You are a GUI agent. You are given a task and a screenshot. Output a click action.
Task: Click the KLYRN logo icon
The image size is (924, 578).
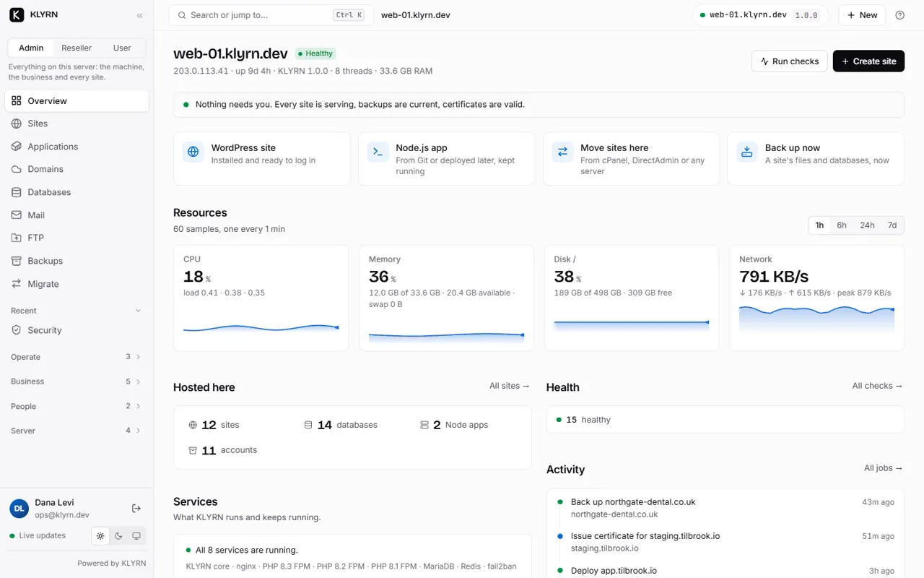pyautogui.click(x=17, y=14)
